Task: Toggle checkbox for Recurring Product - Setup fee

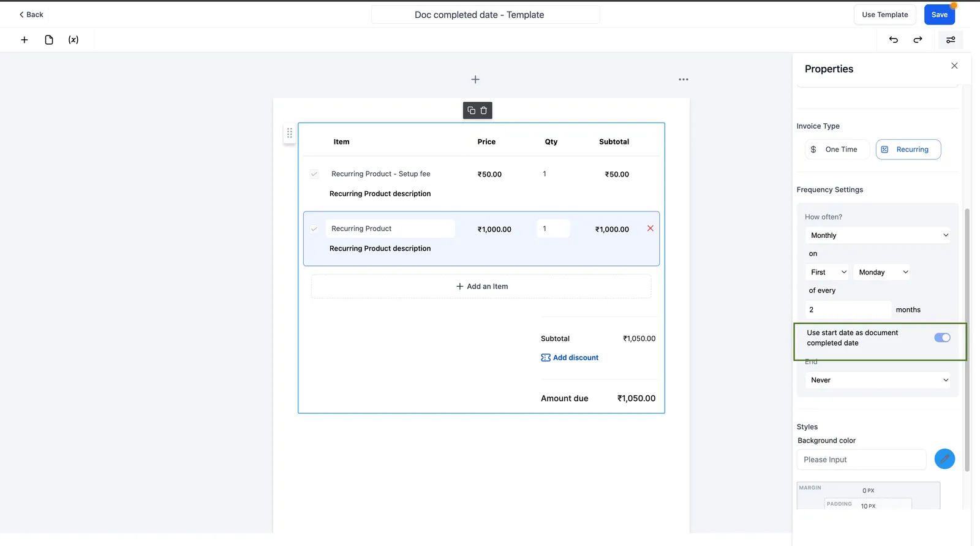Action: pos(314,174)
